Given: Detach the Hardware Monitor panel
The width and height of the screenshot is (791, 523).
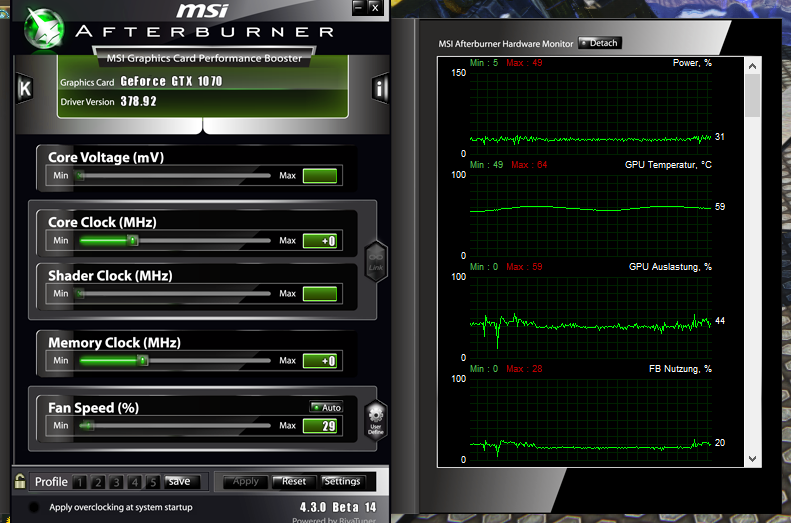Looking at the screenshot, I should (600, 43).
